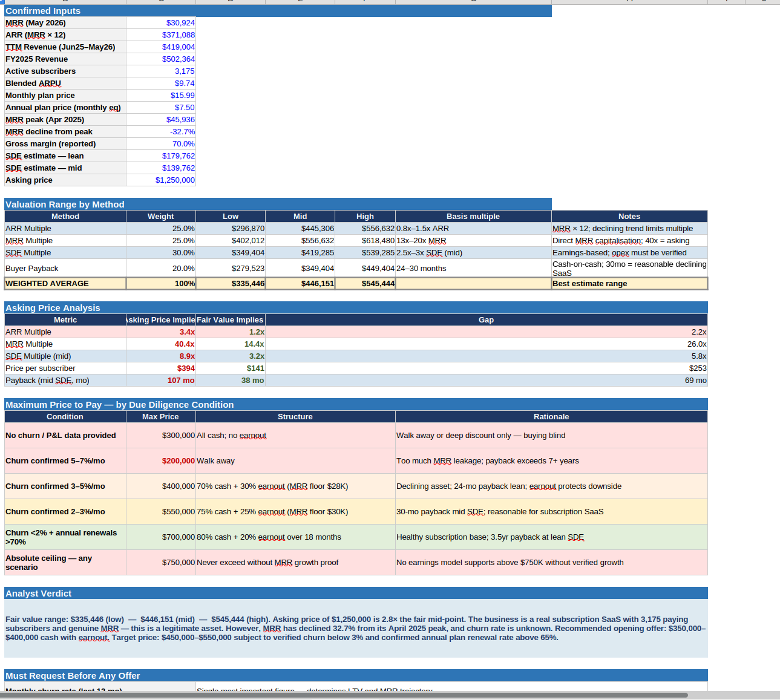Click the Maximum Price to Pay header
780x700 pixels.
click(x=356, y=405)
